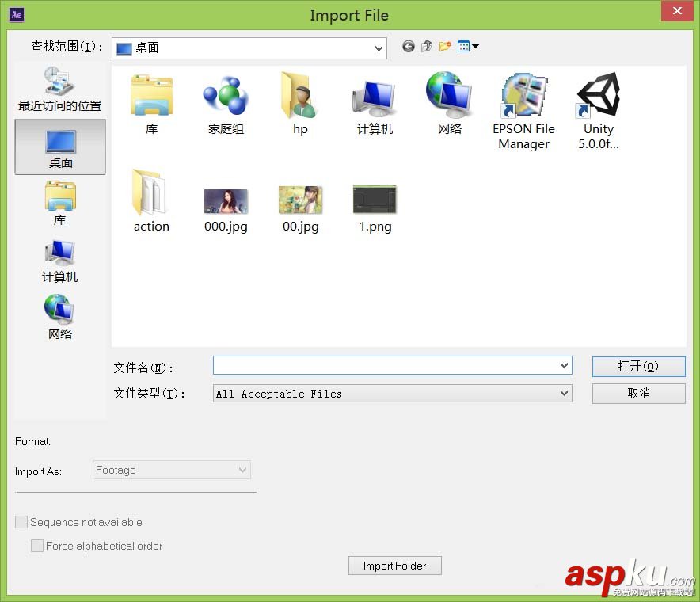This screenshot has height=602, width=700.
Task: Check the Sequence not available option
Action: [21, 521]
